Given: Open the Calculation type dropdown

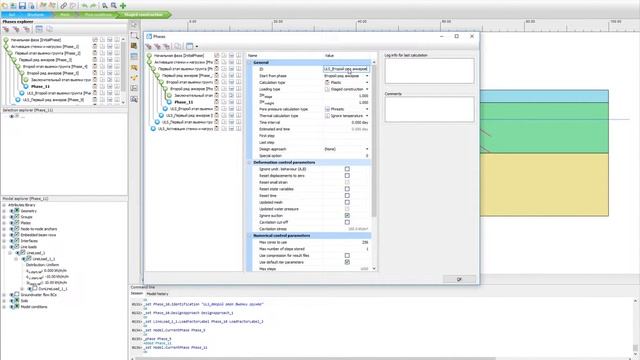Looking at the screenshot, I should pyautogui.click(x=367, y=82).
